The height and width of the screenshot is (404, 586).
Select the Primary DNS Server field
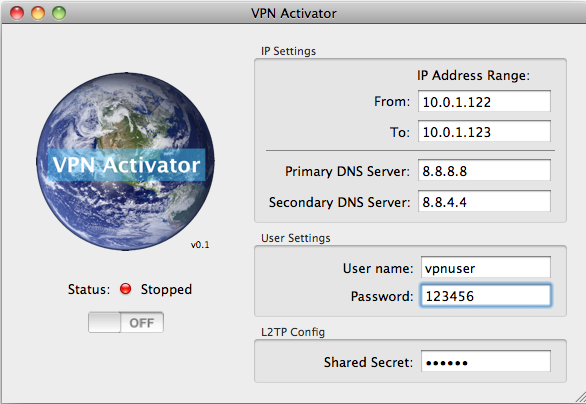[484, 170]
